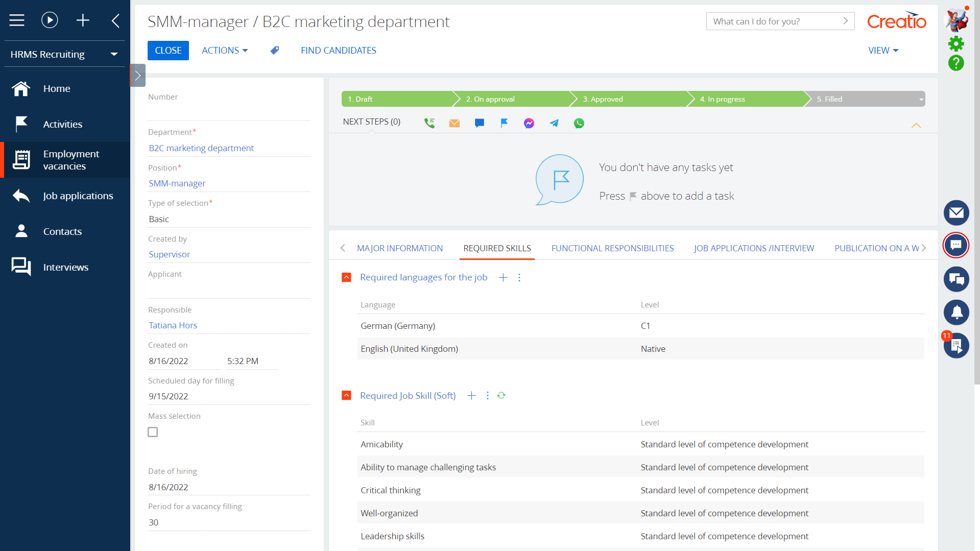Create a new record with plus icon
Image resolution: width=980 pixels, height=551 pixels.
click(x=83, y=20)
